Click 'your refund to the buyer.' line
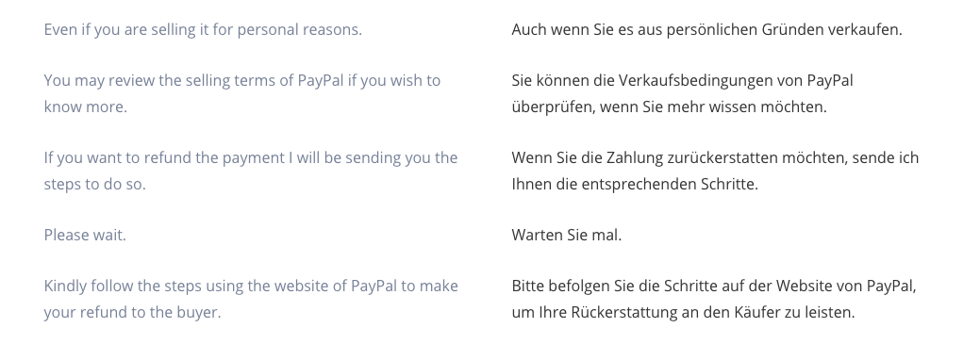Image resolution: width=980 pixels, height=344 pixels. click(132, 312)
